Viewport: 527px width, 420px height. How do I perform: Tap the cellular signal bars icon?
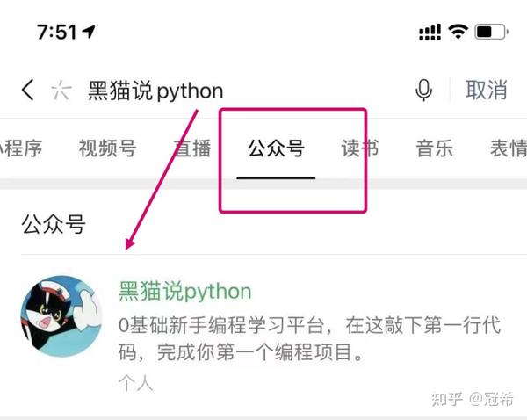(x=430, y=33)
